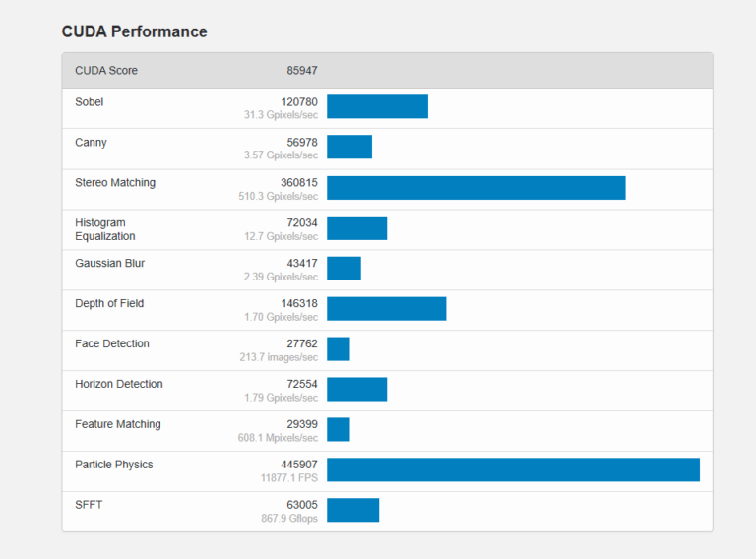Click the SFFT benchmark label
This screenshot has height=559, width=756.
[x=88, y=505]
